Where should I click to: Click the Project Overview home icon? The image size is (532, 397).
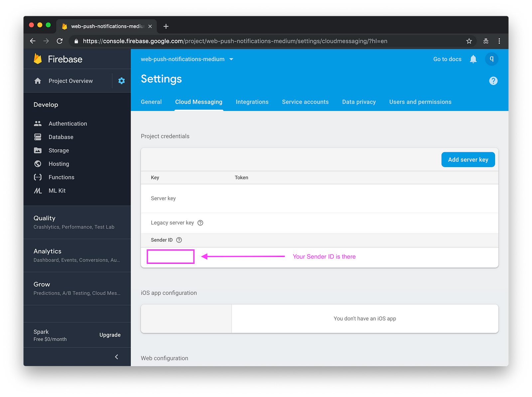tap(38, 81)
